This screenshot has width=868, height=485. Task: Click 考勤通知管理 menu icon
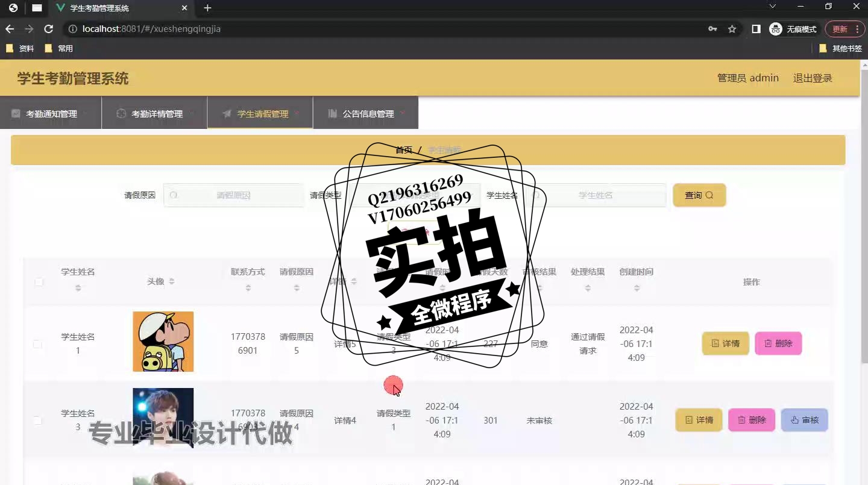(x=16, y=113)
